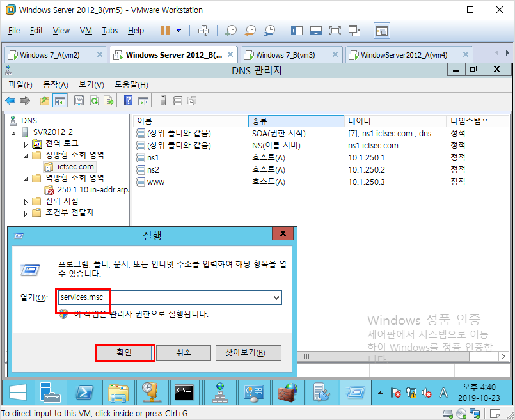Open the 열기 combo box dropdown arrow

coord(276,298)
